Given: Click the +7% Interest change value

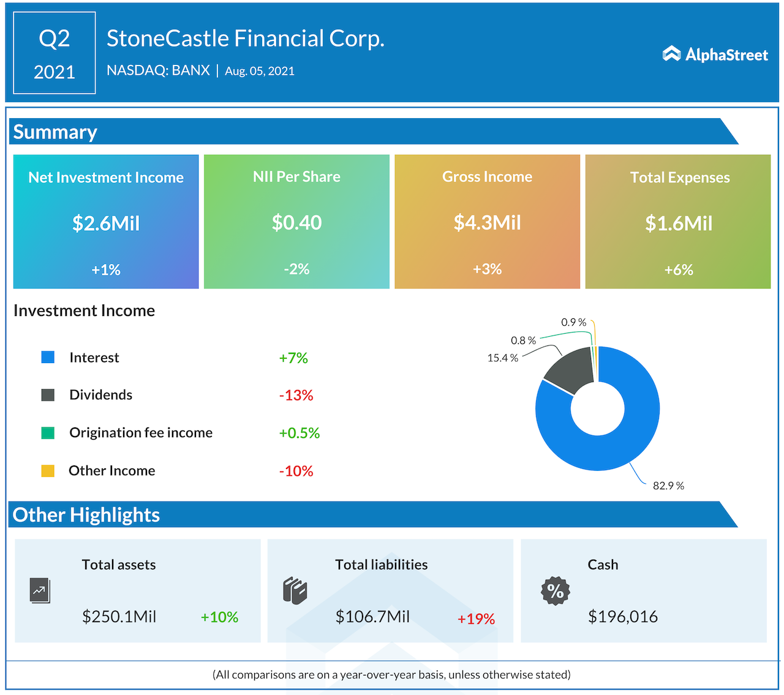Looking at the screenshot, I should 293,358.
